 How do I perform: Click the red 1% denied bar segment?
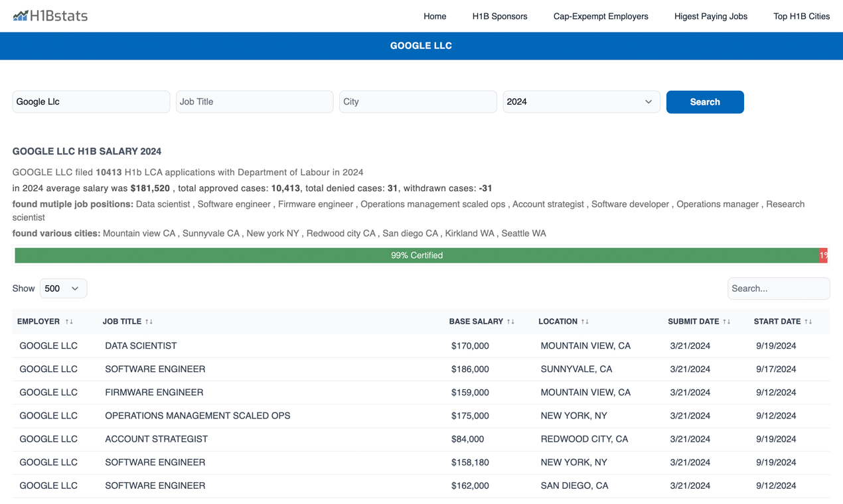point(824,255)
